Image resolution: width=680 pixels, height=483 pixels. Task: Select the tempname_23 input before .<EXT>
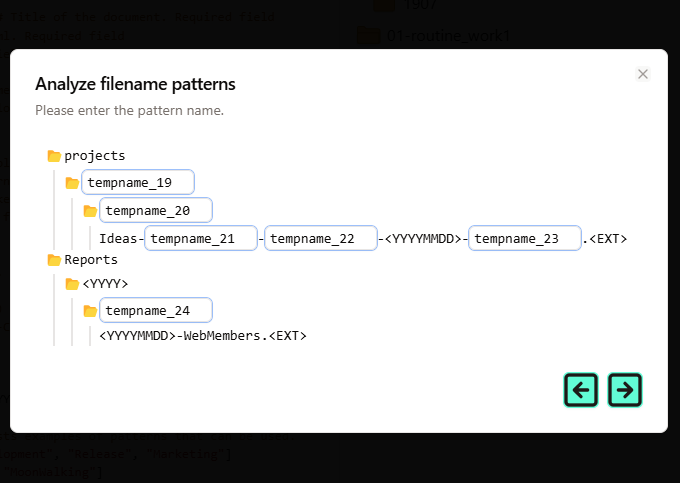coord(524,238)
